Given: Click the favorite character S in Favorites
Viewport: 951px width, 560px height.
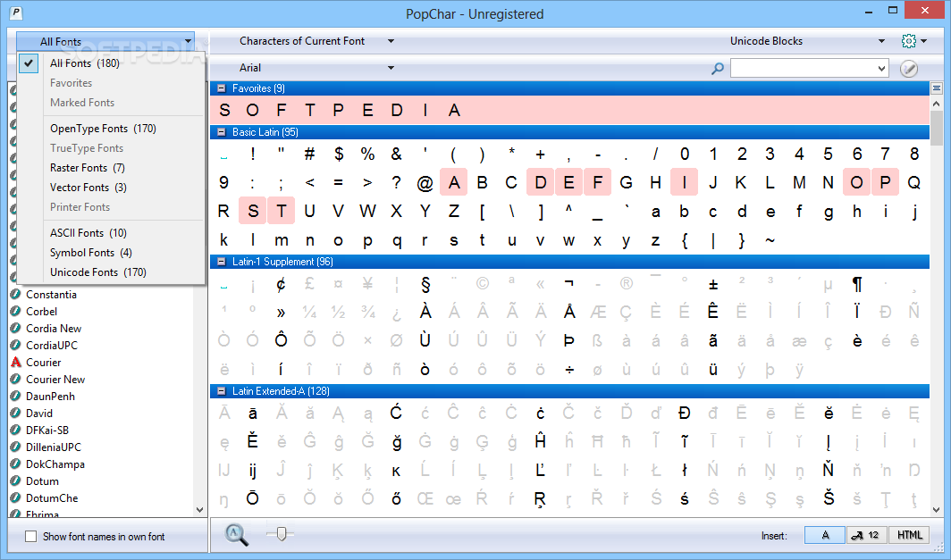Looking at the screenshot, I should tap(224, 111).
